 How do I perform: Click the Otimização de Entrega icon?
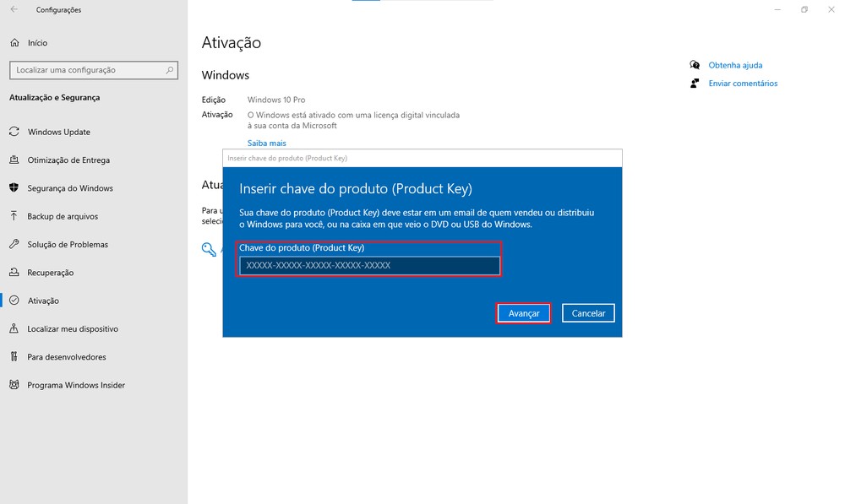(x=14, y=160)
